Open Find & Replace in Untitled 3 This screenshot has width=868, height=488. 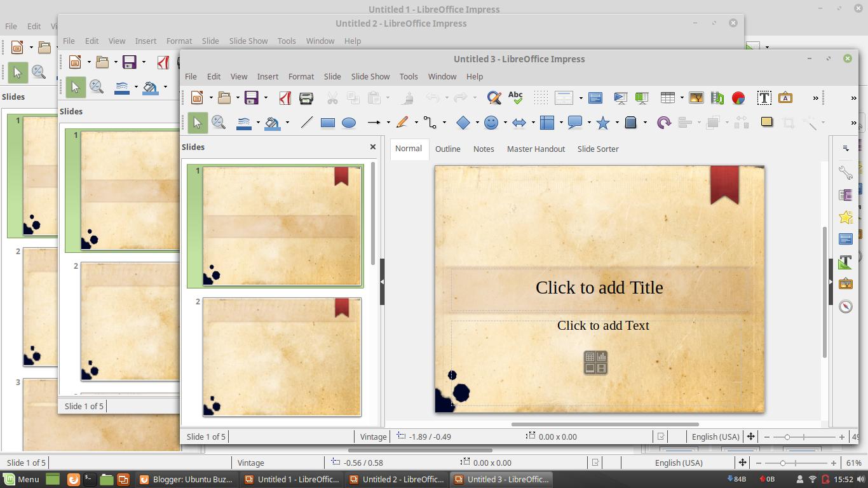pos(494,98)
